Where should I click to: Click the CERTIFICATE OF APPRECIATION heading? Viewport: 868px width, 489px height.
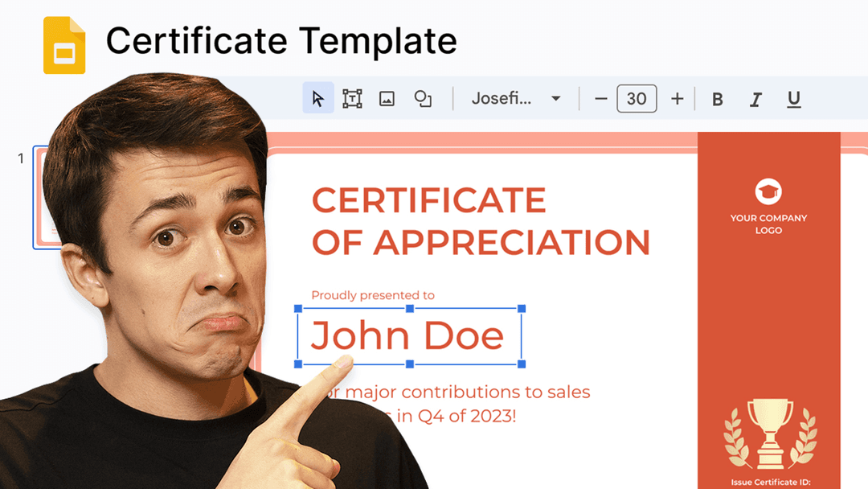pos(480,221)
